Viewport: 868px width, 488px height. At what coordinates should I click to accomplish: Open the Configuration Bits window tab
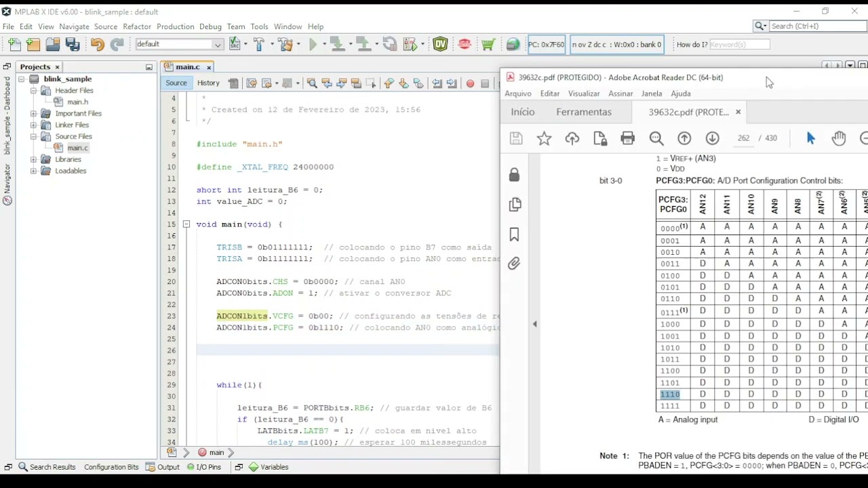click(x=111, y=467)
